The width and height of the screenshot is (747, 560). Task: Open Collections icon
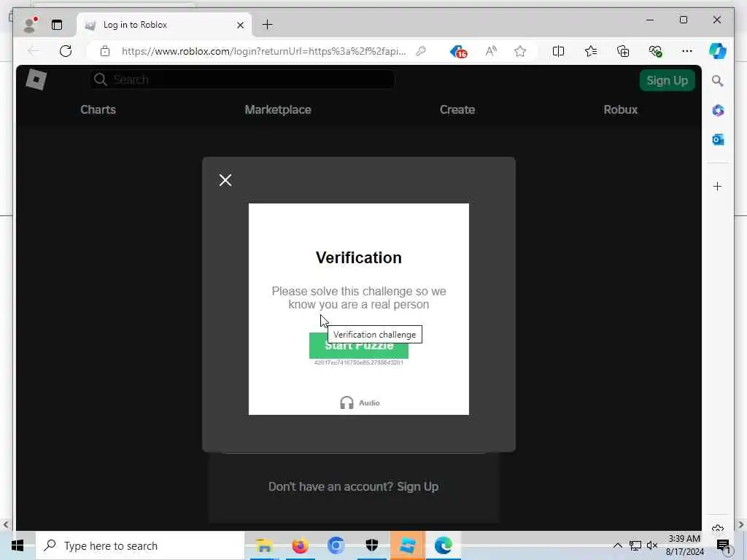tap(623, 51)
